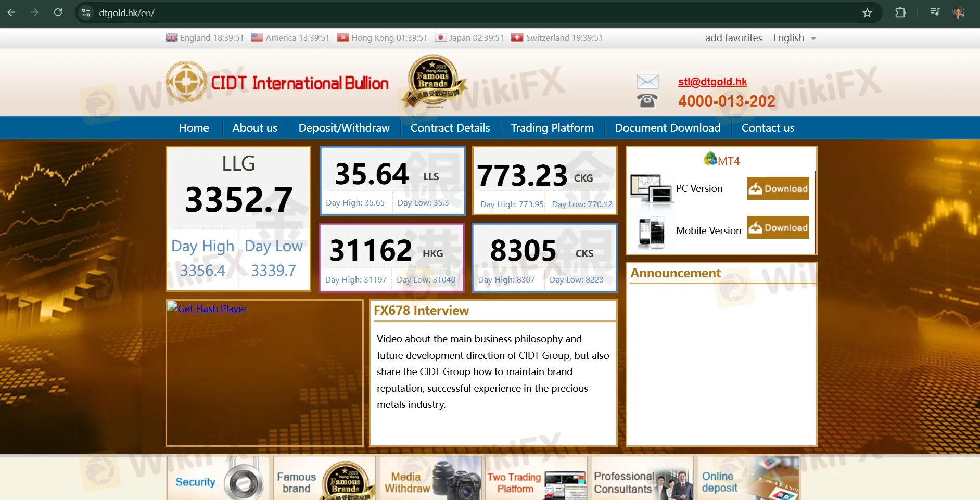Download the MT4 PC Version
Viewport: 980px width, 500px height.
pyautogui.click(x=778, y=189)
